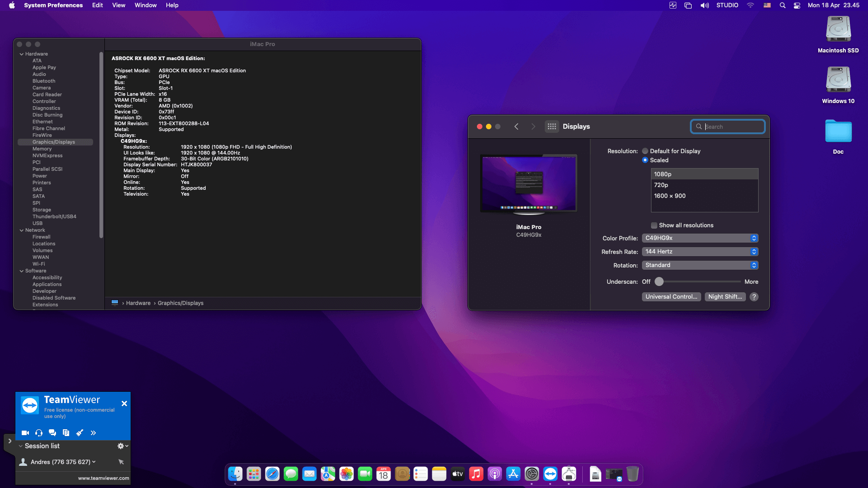The image size is (868, 488).
Task: Show more TeamViewer tools via double chevron
Action: coord(93,433)
